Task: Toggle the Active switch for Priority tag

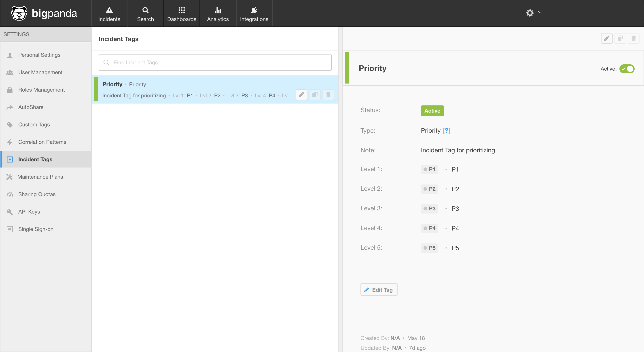Action: tap(627, 69)
